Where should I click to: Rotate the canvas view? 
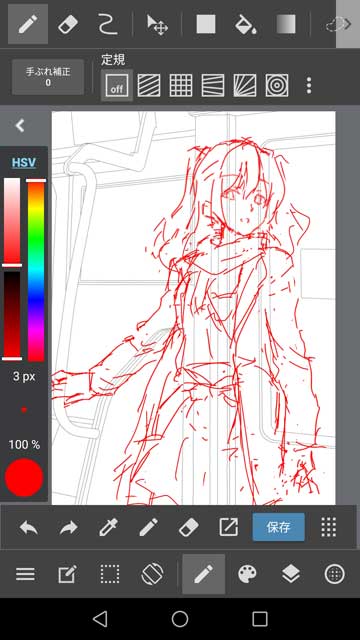click(x=152, y=574)
